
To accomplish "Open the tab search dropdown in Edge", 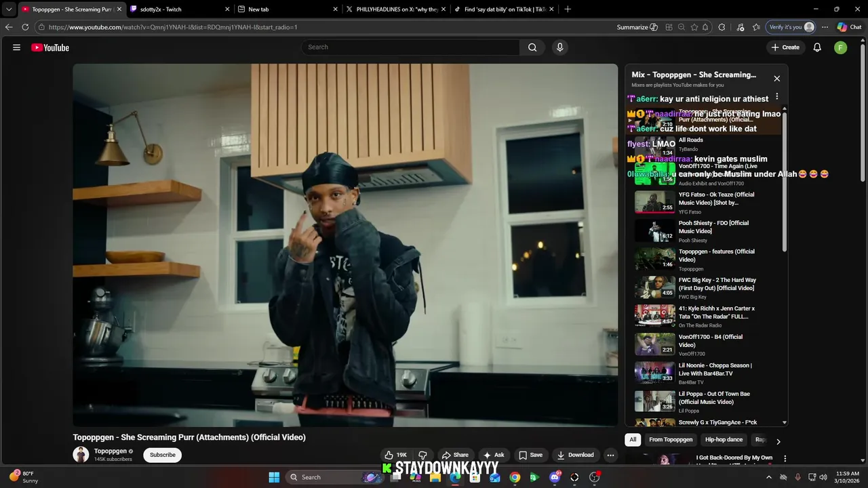I will click(x=9, y=9).
